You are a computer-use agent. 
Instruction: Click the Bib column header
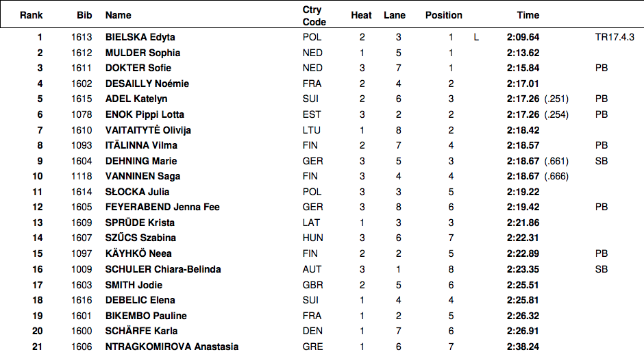(85, 15)
